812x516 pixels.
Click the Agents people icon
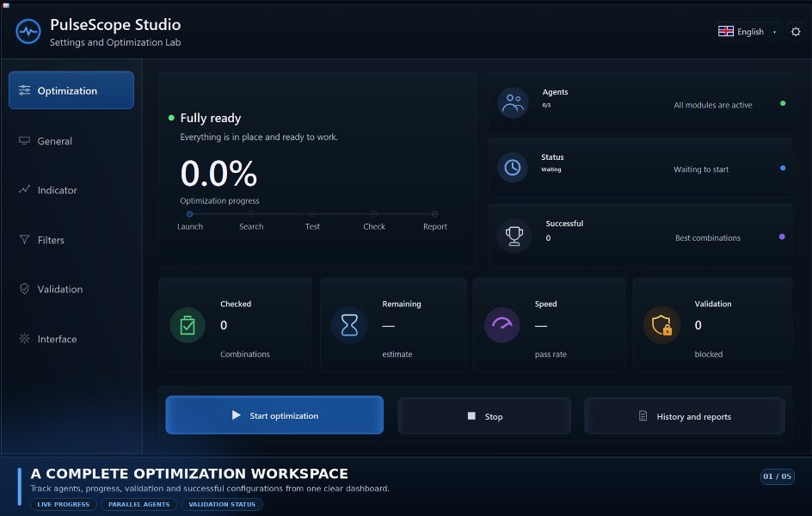tap(513, 102)
